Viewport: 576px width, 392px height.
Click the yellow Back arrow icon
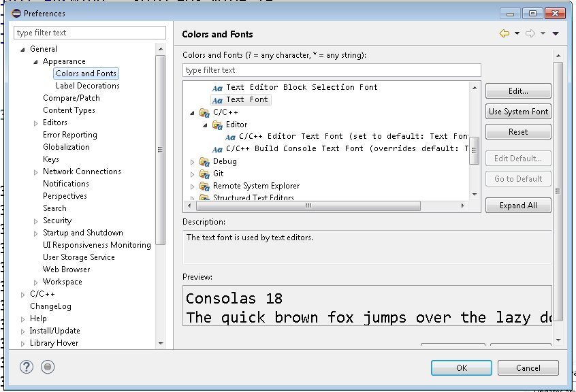point(505,33)
